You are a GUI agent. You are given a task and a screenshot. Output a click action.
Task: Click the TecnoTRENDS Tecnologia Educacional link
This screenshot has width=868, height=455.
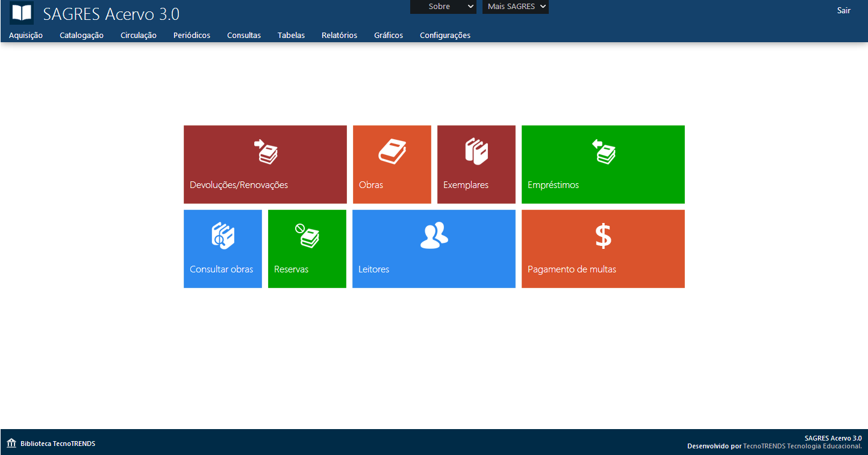click(802, 447)
